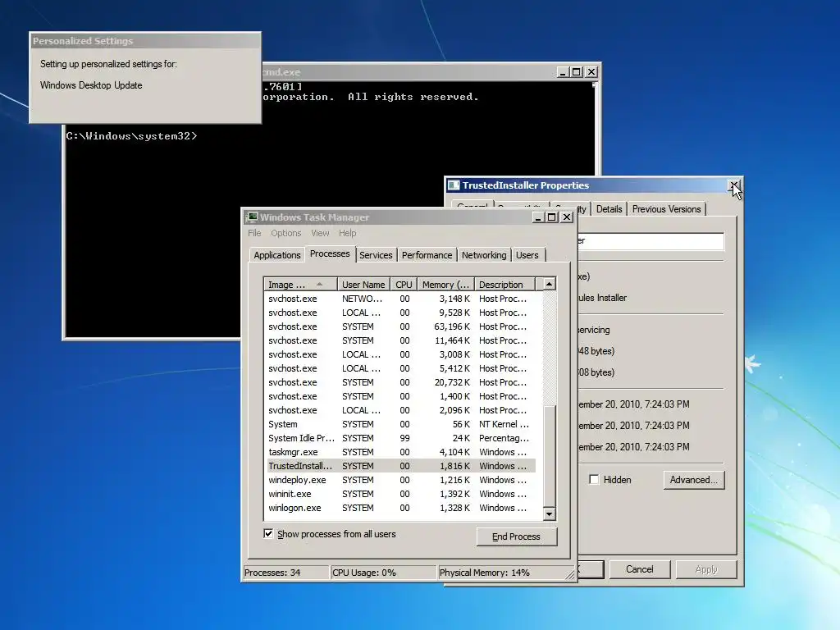Open the View menu in Task Manager
The width and height of the screenshot is (840, 630).
pos(320,233)
